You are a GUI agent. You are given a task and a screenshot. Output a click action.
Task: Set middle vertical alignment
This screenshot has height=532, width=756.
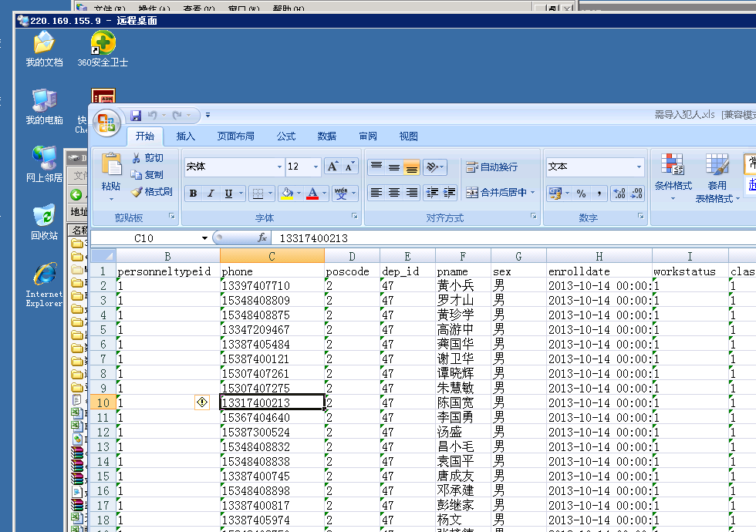[394, 167]
